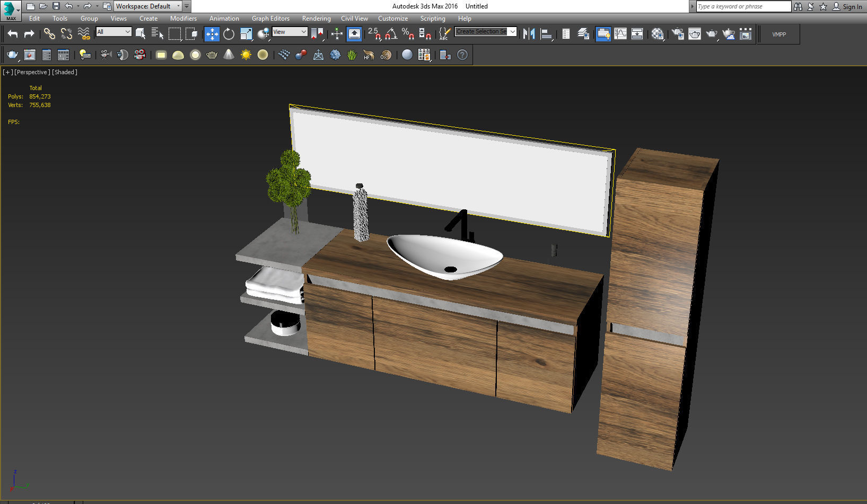Open the Undo history dropdown arrow
The image size is (867, 504).
[77, 6]
